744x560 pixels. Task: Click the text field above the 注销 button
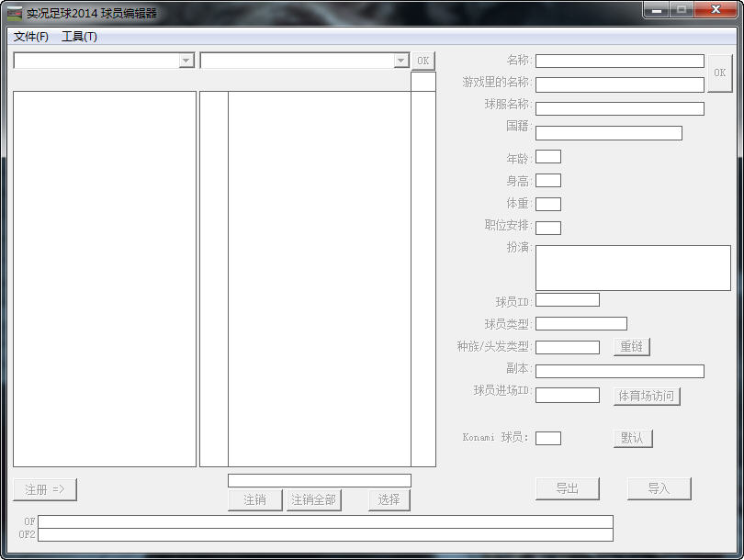320,480
